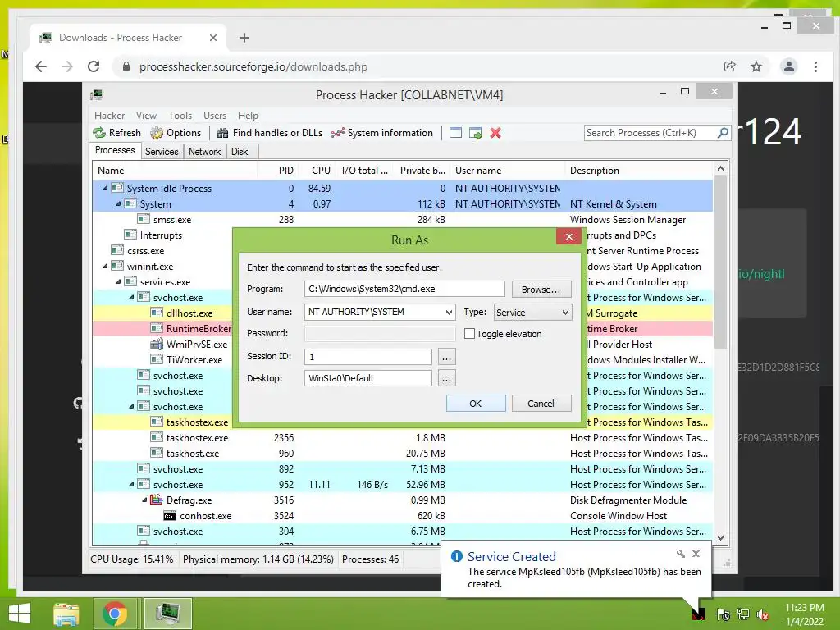Open the Tools menu
840x630 pixels.
pyautogui.click(x=180, y=115)
